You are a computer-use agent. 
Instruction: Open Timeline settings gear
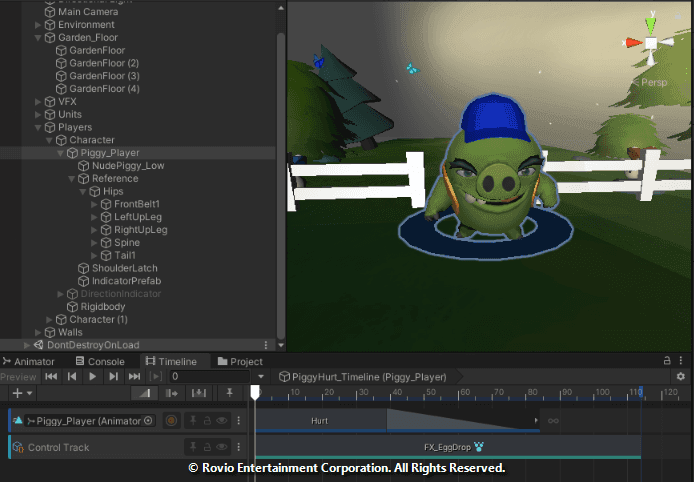(x=681, y=377)
